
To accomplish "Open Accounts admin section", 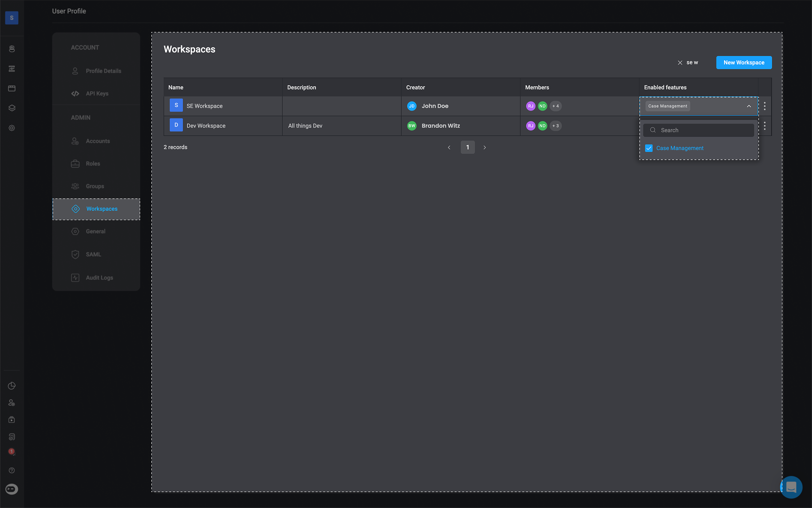I will [x=96, y=141].
